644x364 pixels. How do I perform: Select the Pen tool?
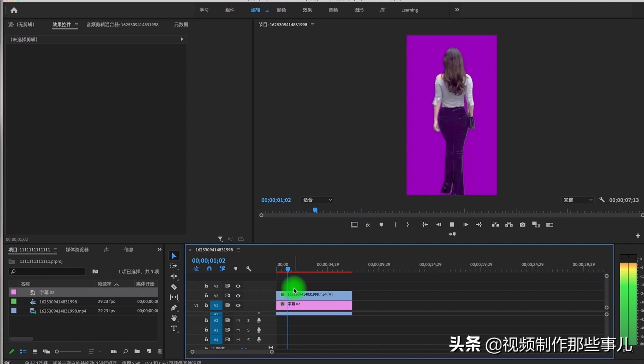[x=174, y=308]
